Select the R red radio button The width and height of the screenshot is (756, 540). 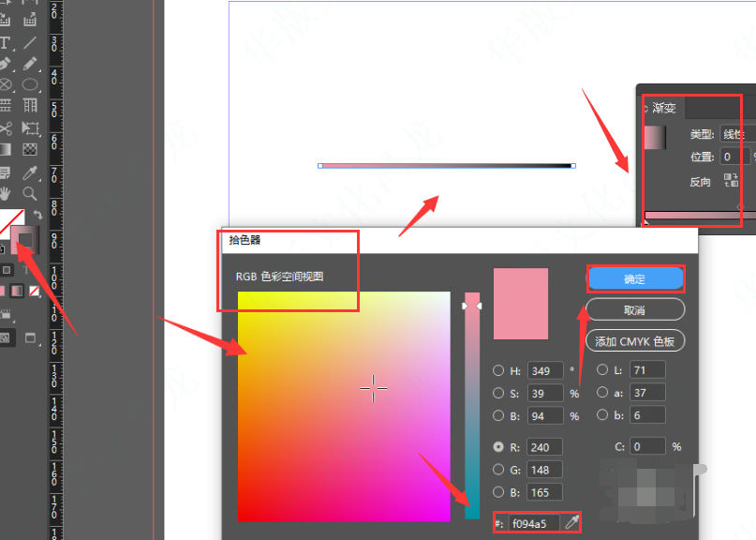pyautogui.click(x=498, y=447)
